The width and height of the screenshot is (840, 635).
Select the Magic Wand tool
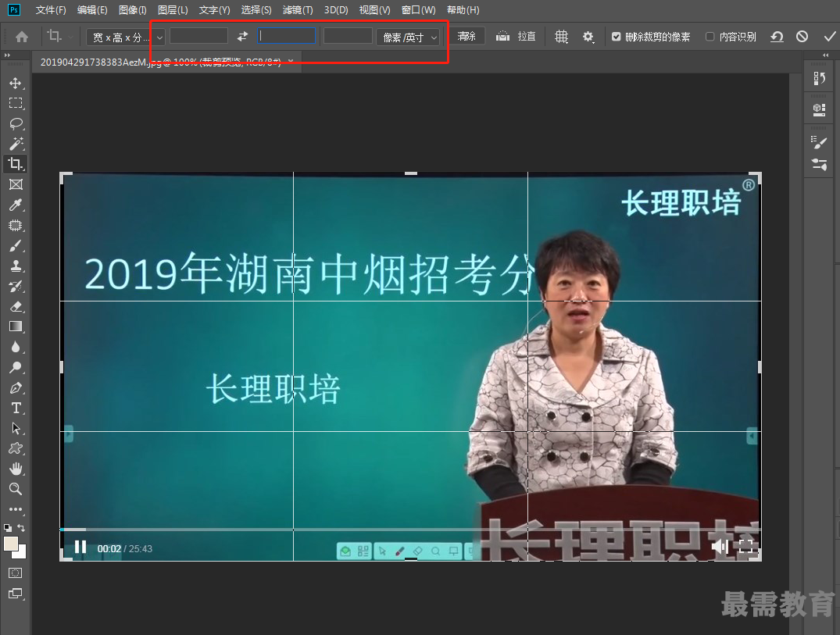tap(16, 144)
